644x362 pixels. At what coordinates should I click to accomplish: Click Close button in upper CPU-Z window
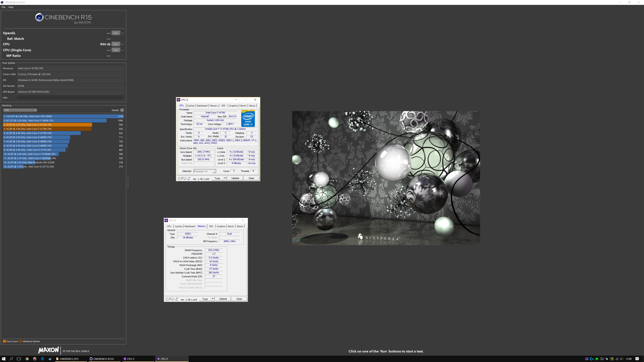[x=251, y=178]
